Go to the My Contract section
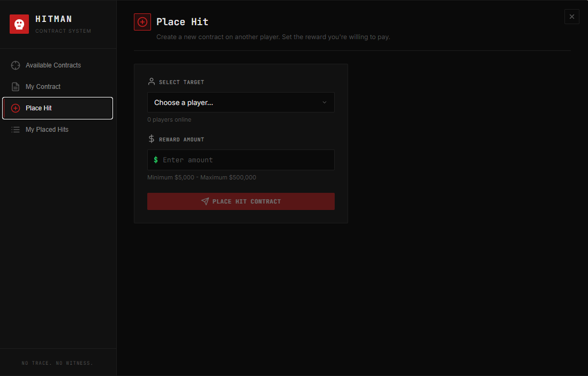The width and height of the screenshot is (588, 376). point(58,87)
